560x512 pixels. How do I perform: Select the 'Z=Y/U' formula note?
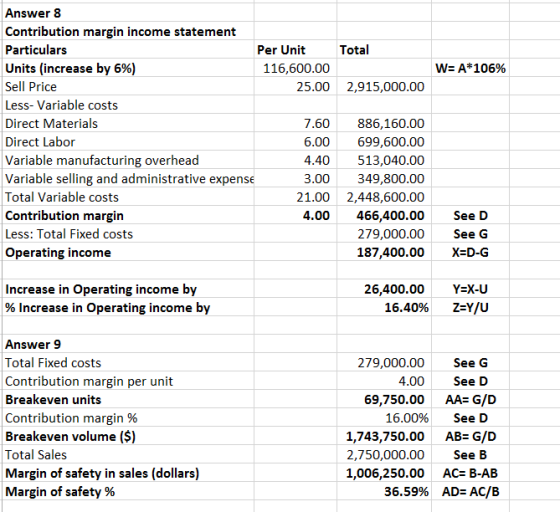(x=470, y=308)
